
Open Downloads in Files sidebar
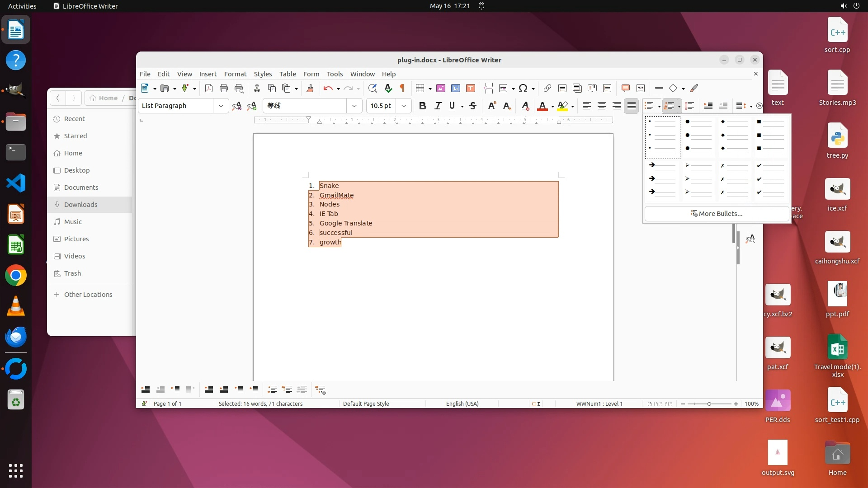point(80,205)
